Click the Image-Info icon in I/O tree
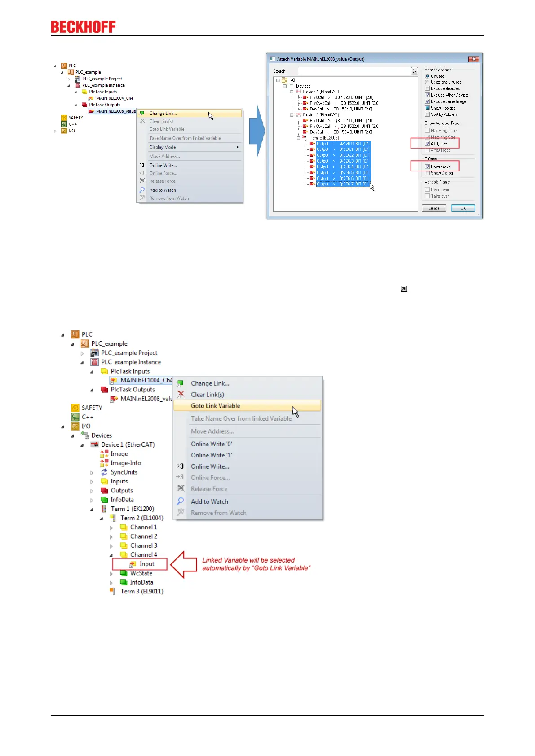The height and width of the screenshot is (756, 535). pos(104,463)
